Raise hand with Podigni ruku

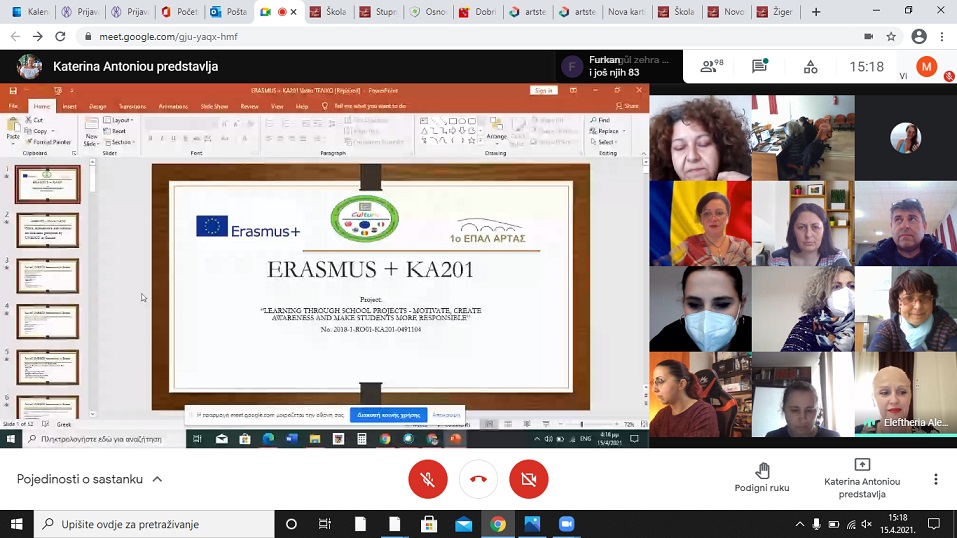762,477
